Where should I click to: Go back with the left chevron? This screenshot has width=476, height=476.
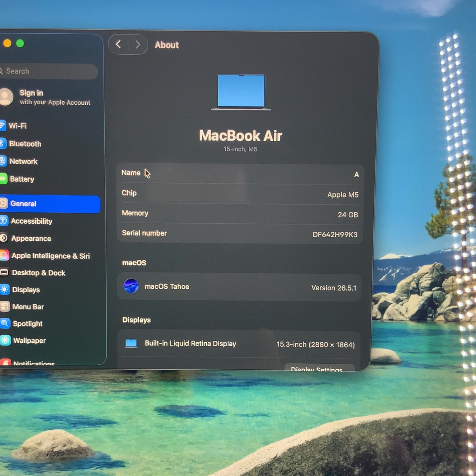click(118, 44)
